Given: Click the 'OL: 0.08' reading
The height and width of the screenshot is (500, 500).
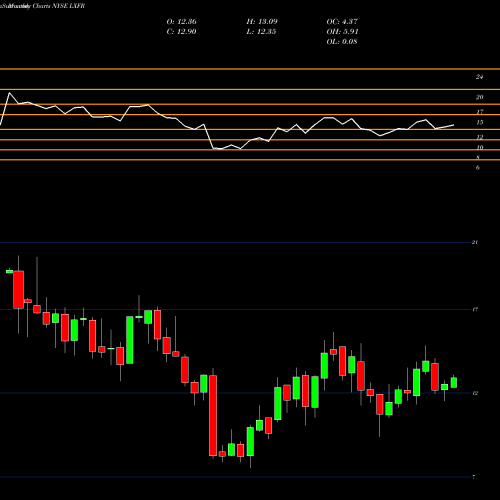Looking at the screenshot, I should pos(342,42).
